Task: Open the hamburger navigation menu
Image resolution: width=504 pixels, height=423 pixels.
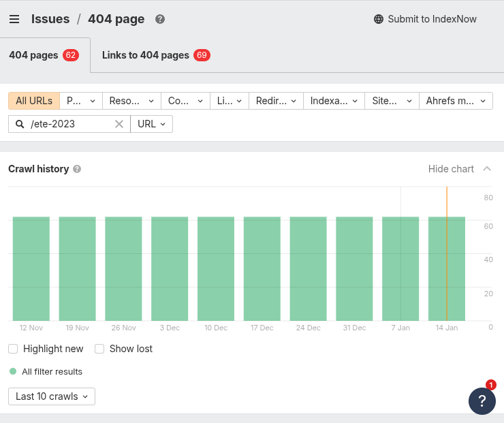Action: pyautogui.click(x=14, y=19)
